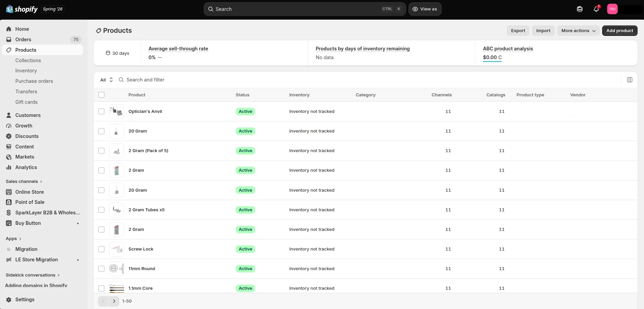This screenshot has width=644, height=309.
Task: Click the Settings gear icon
Action: [x=9, y=300]
